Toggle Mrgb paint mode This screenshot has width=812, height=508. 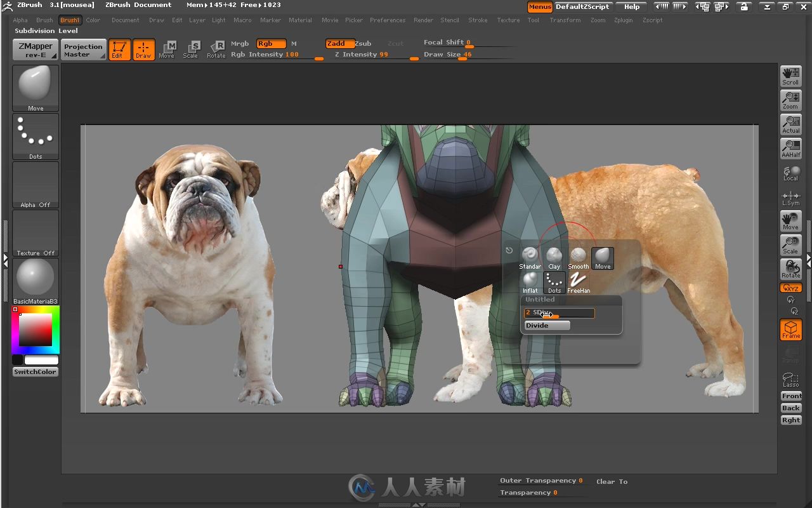240,43
